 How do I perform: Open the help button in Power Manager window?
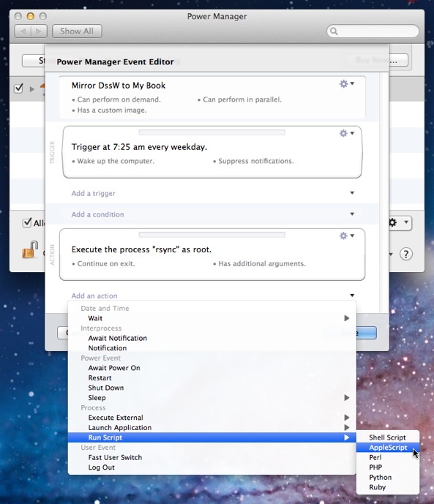point(406,254)
